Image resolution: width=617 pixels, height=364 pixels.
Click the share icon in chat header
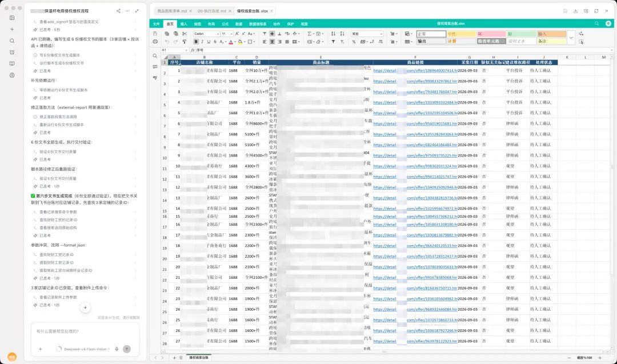tap(118, 11)
